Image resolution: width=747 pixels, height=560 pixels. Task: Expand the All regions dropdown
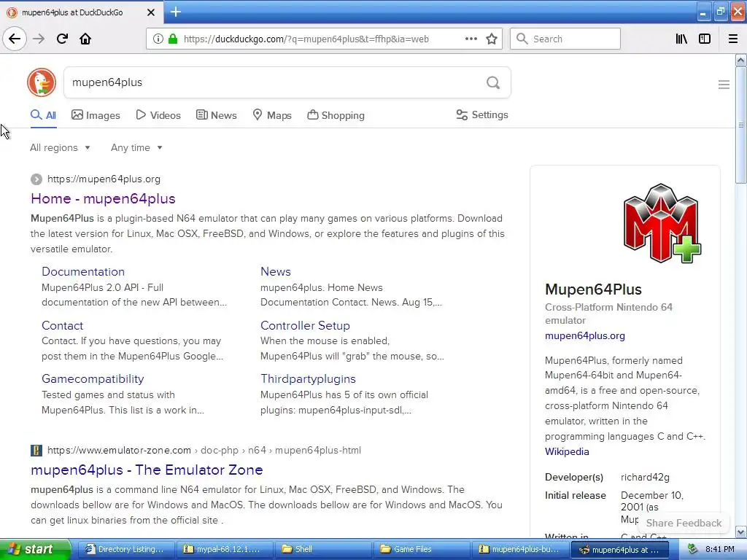[60, 147]
